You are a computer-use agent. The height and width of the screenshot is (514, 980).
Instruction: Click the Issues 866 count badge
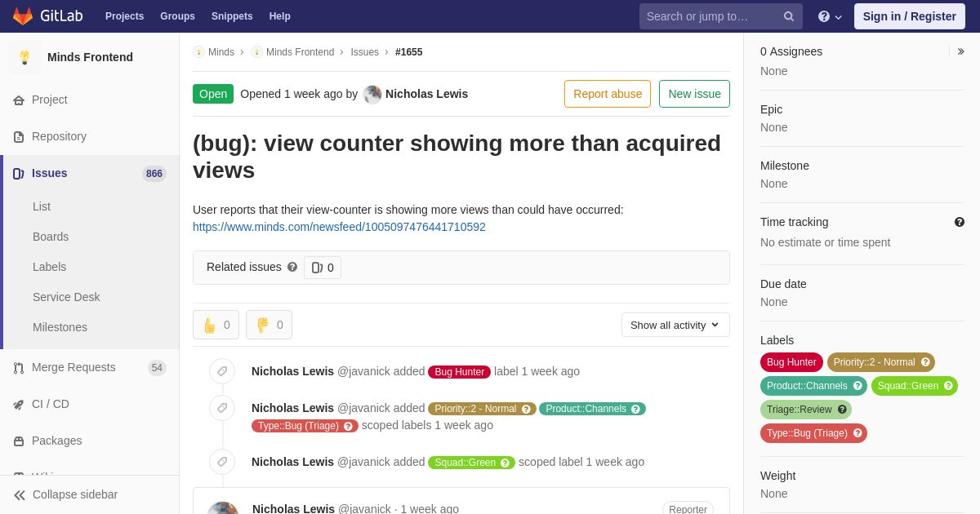[x=154, y=173]
